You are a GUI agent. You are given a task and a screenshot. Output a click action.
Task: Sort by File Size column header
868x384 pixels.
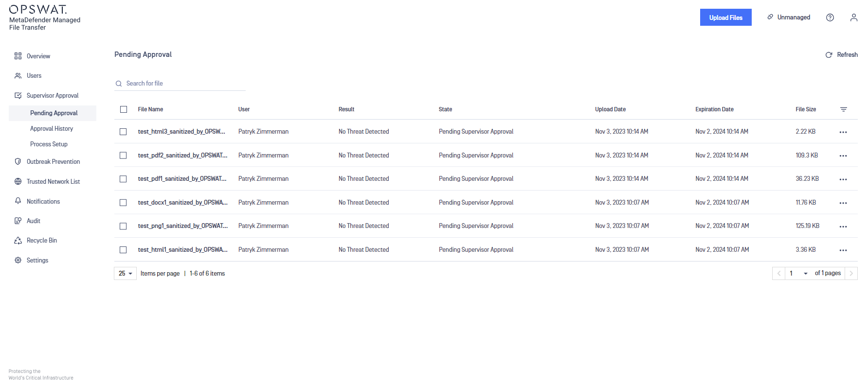806,109
